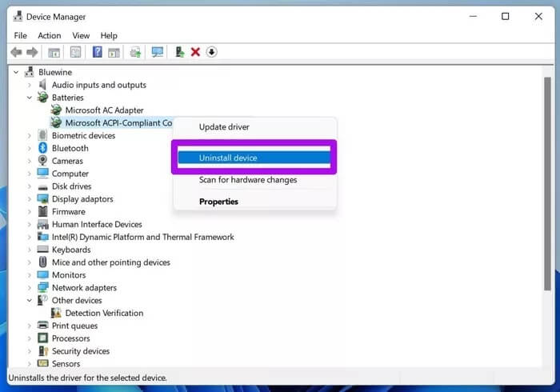
Task: Select the Monitors label
Action: [69, 275]
